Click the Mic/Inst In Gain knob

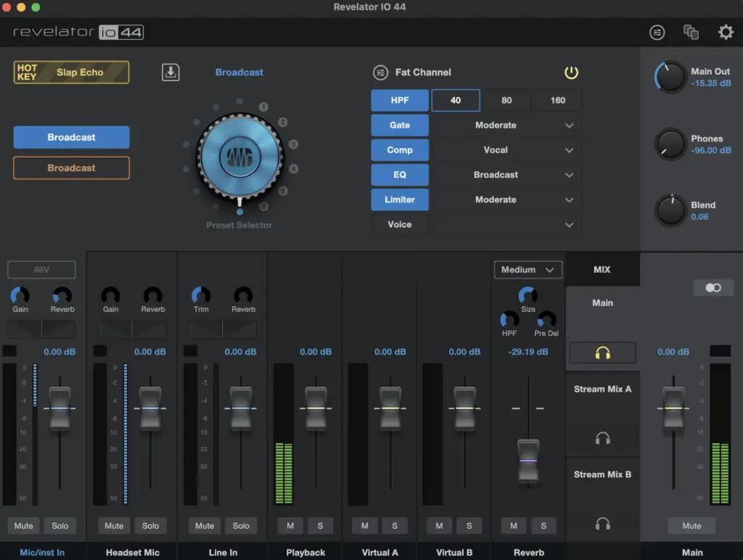point(20,295)
